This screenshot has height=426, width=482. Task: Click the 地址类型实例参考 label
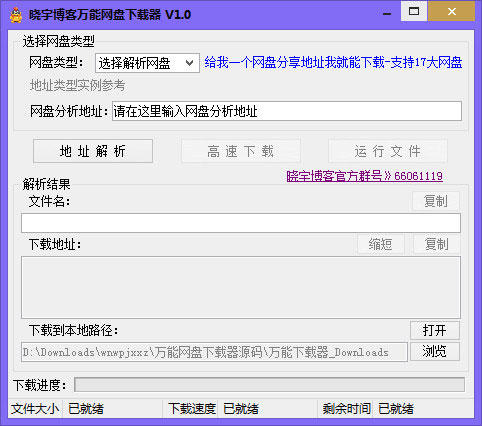77,85
